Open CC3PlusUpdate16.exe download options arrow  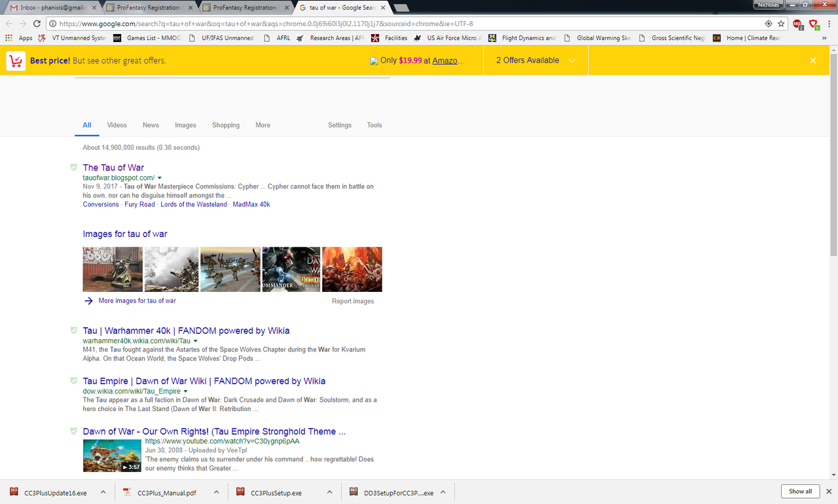(x=103, y=492)
